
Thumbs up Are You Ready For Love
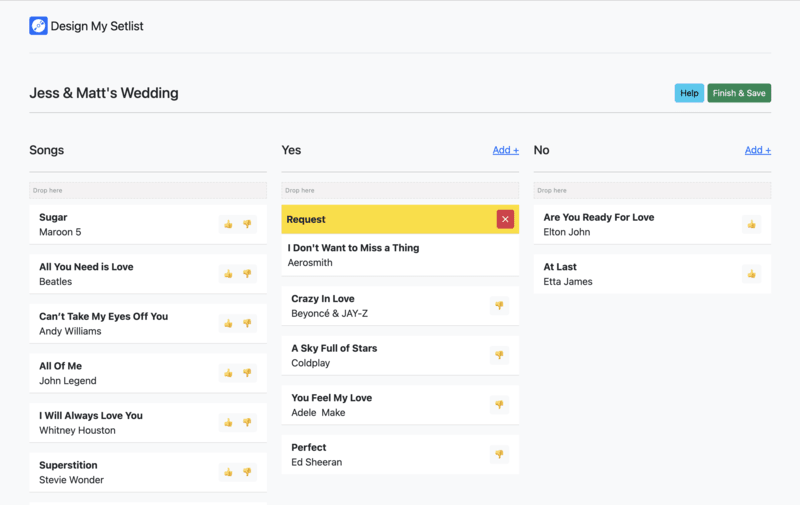pos(752,224)
